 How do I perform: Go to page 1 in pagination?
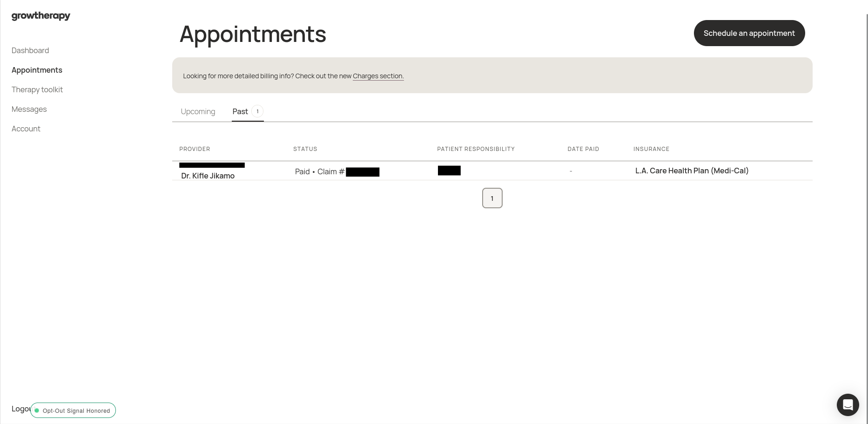click(492, 198)
